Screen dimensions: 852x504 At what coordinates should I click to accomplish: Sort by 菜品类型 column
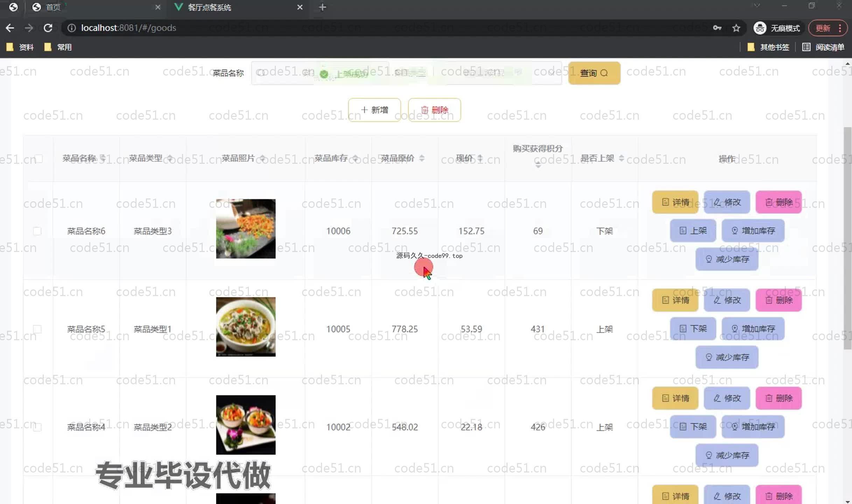170,158
